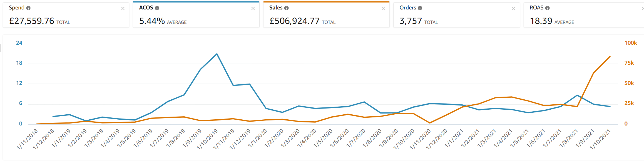This screenshot has height=161, width=644.
Task: Select the Spend metric card
Action: coord(66,15)
